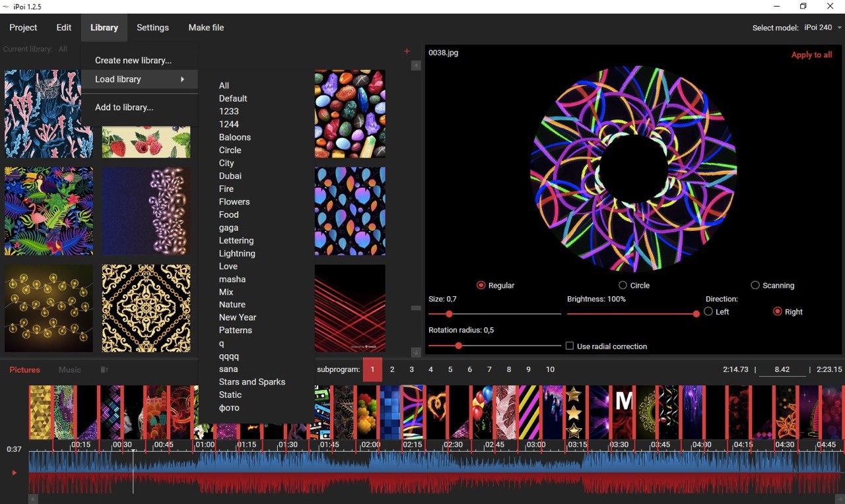The image size is (845, 504).
Task: Select the blue teardrops library image
Action: coord(350,211)
